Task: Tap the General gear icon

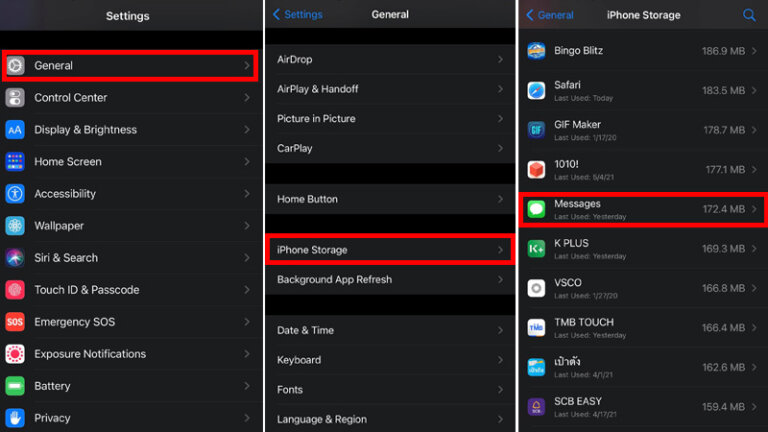Action: click(x=15, y=65)
